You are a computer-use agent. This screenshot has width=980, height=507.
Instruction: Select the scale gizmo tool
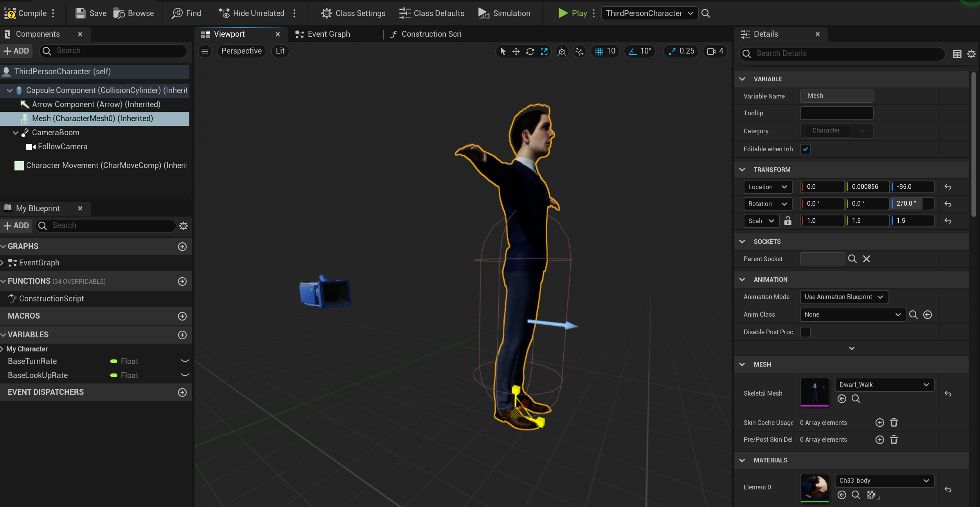coord(544,51)
